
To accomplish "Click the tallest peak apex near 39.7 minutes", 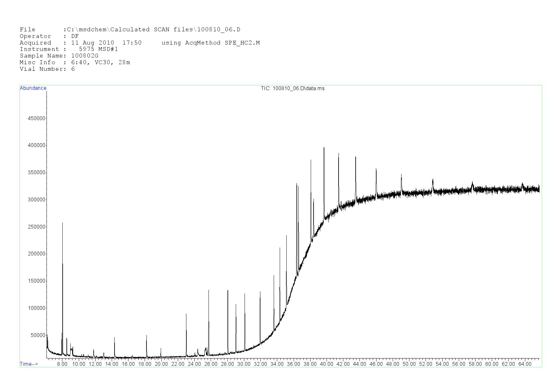I will pyautogui.click(x=324, y=148).
